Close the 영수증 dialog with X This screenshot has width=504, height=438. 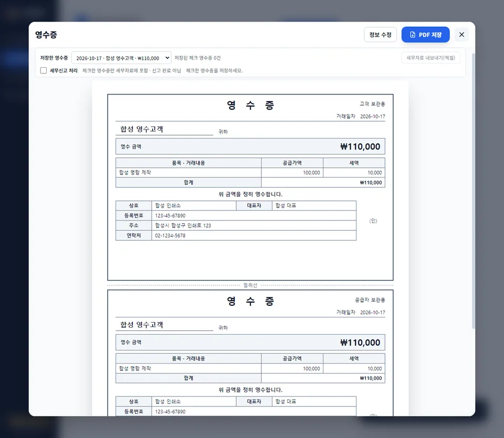[461, 35]
